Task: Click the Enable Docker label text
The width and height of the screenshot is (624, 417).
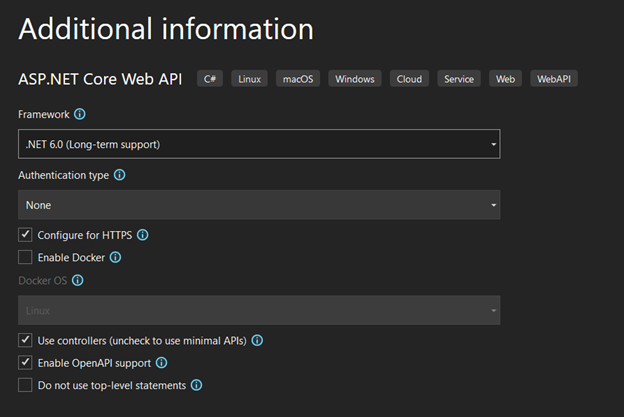Action: click(x=71, y=257)
